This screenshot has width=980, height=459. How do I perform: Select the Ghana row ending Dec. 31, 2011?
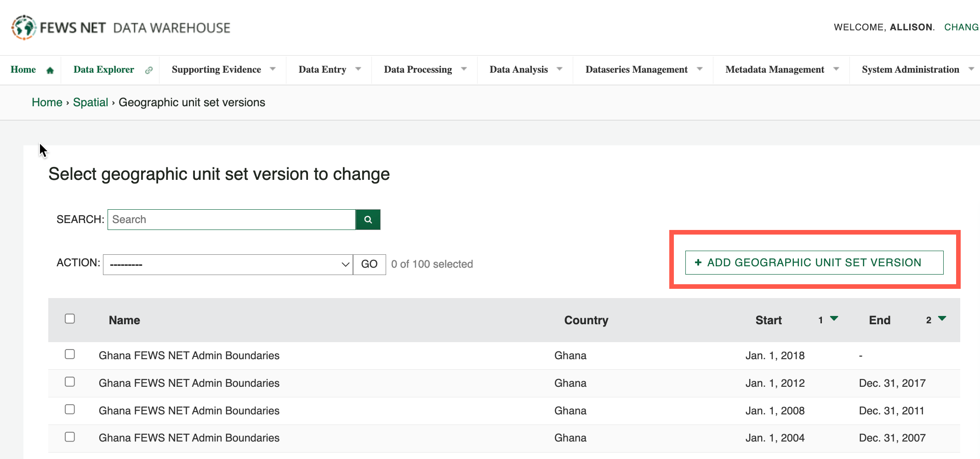coord(70,409)
